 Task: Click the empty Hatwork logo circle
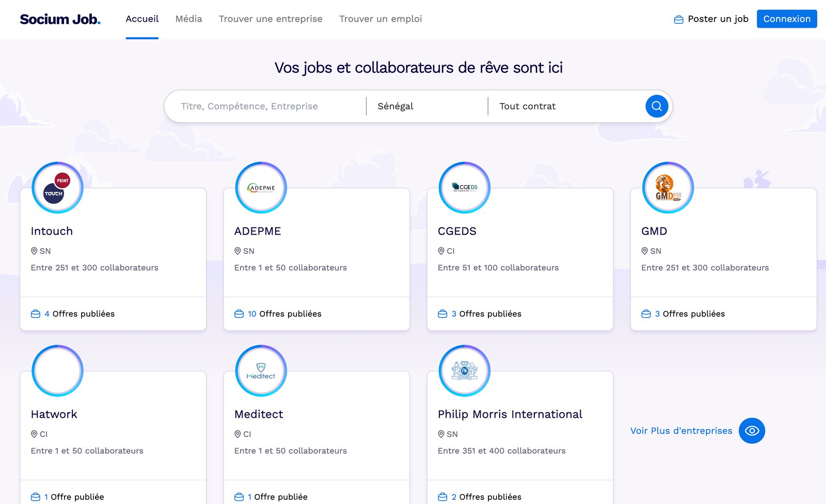(57, 371)
